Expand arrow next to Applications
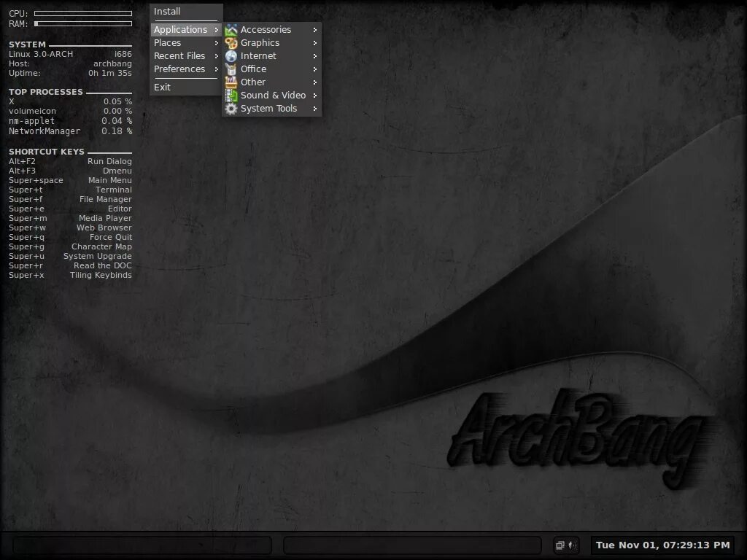747x560 pixels. [216, 29]
